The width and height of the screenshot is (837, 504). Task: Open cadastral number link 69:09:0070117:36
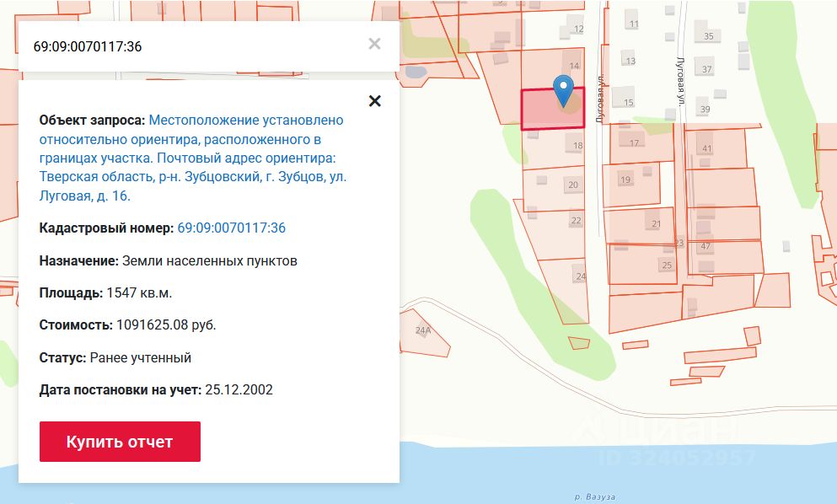click(x=231, y=228)
